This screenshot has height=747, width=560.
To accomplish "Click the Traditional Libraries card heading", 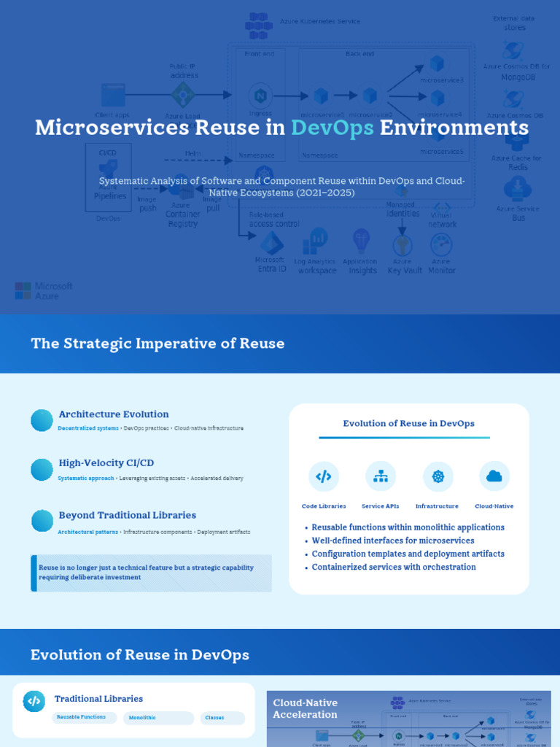I will 98,699.
